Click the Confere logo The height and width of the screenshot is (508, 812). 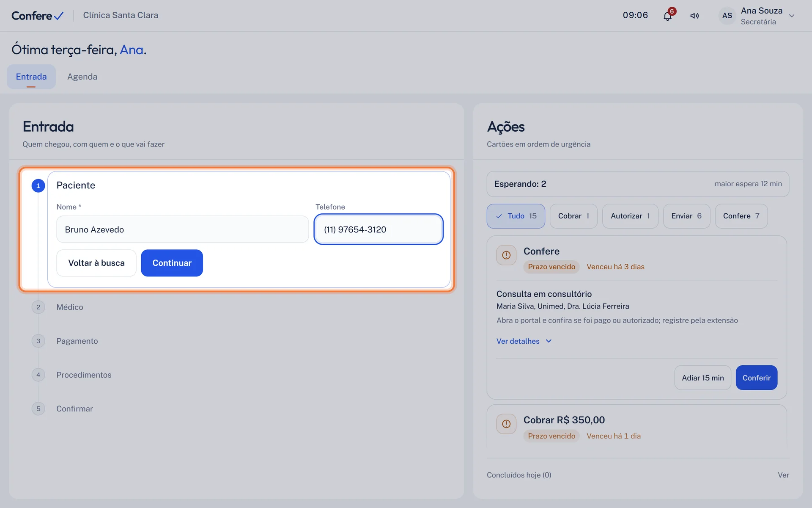pos(38,16)
